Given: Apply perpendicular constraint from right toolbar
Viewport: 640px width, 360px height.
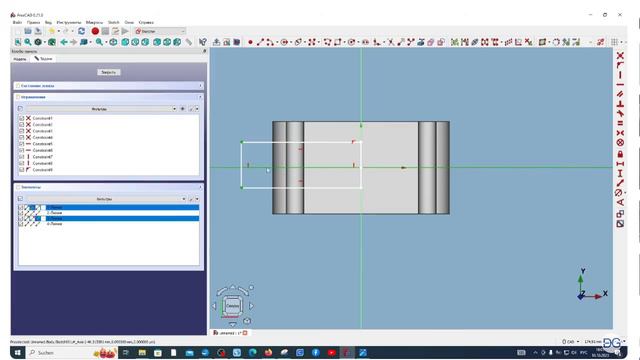Looking at the screenshot, I should 620,104.
